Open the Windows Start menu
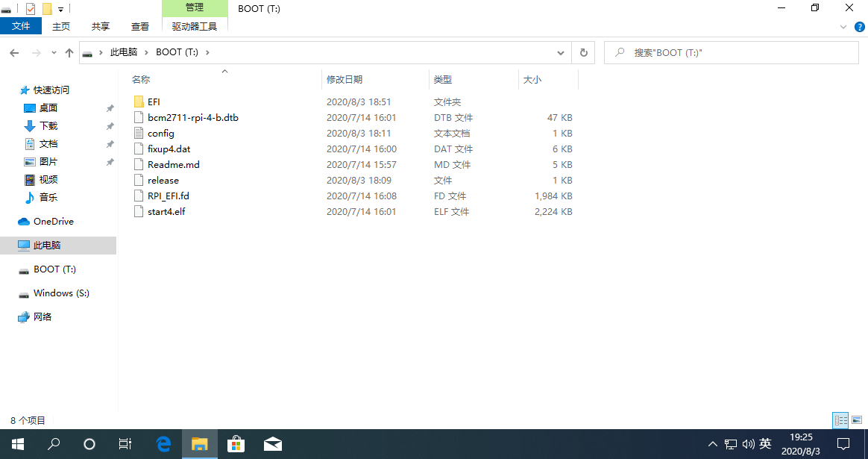Screen dimensions: 868x459 [18, 443]
